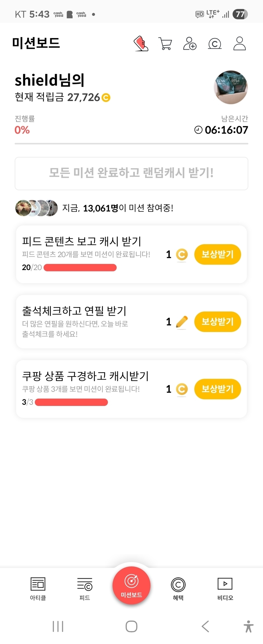
Task: Open the 비디오 tab
Action: pyautogui.click(x=225, y=589)
